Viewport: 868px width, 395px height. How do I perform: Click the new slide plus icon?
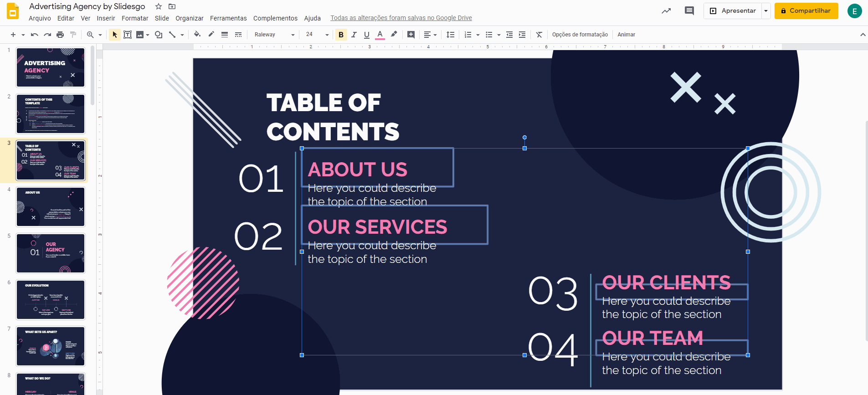click(13, 35)
